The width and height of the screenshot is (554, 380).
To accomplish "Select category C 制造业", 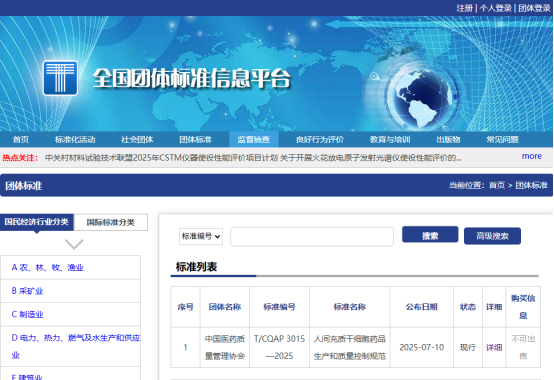I will [28, 314].
